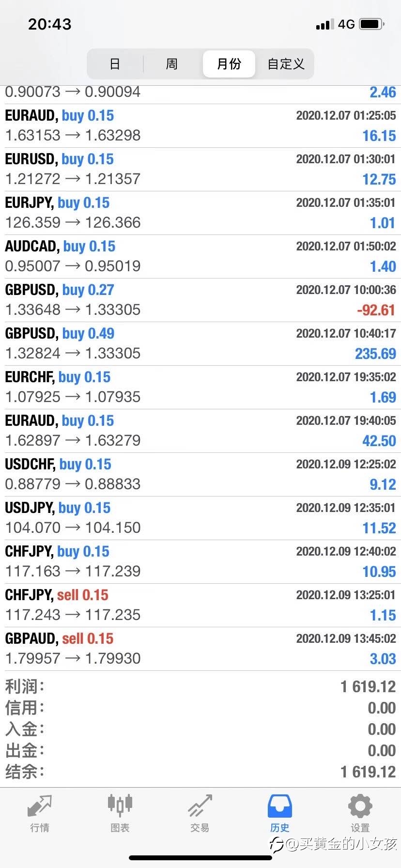Select the 自定义 custom period segment
The width and height of the screenshot is (401, 868).
(286, 64)
